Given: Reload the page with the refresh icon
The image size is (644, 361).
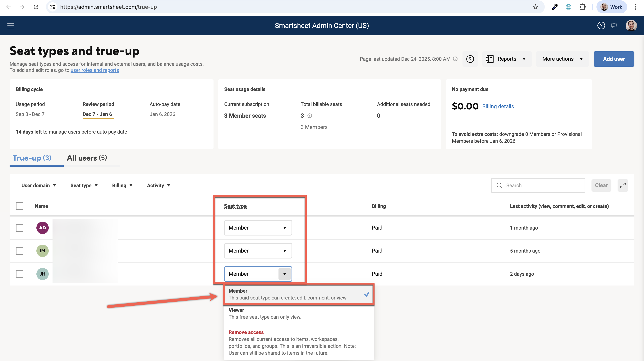Looking at the screenshot, I should [36, 7].
